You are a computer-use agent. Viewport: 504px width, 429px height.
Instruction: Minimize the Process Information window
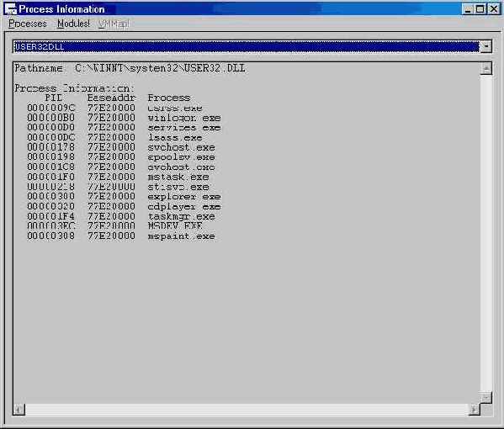point(468,9)
